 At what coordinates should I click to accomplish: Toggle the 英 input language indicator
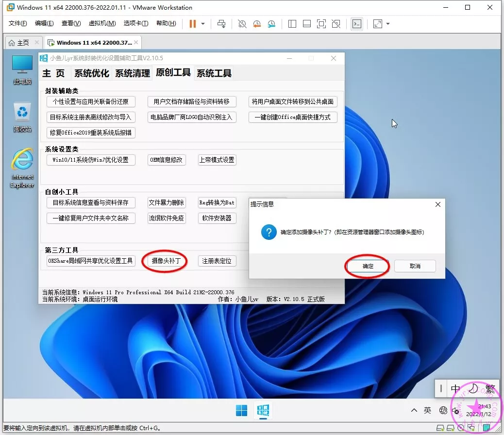point(427,410)
